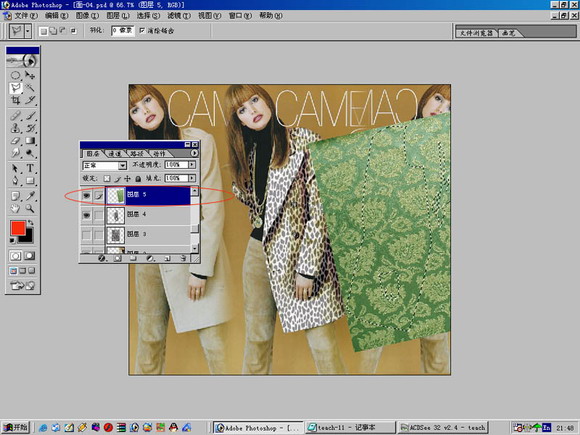Toggle lock all padlock icon
This screenshot has height=435, width=580.
(138, 179)
